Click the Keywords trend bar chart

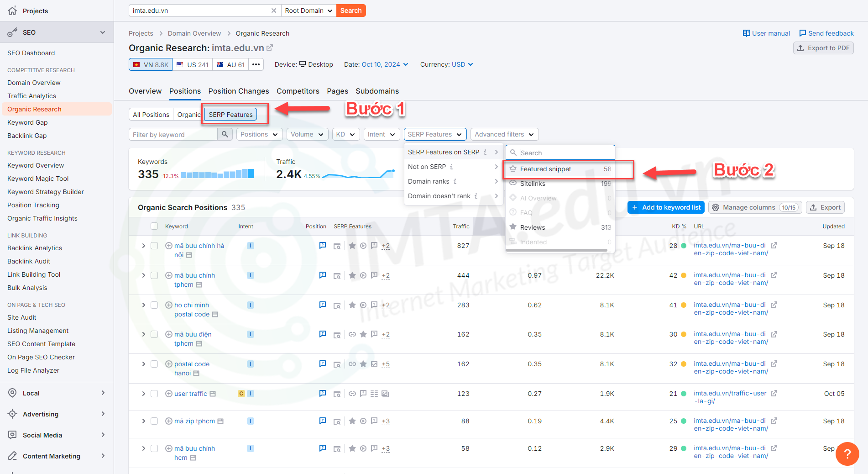[217, 174]
